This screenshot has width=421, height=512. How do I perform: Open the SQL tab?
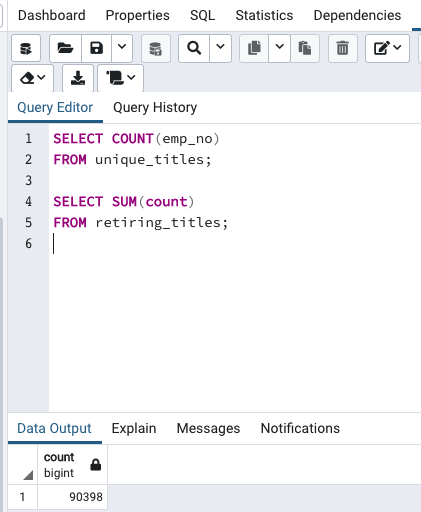[202, 15]
